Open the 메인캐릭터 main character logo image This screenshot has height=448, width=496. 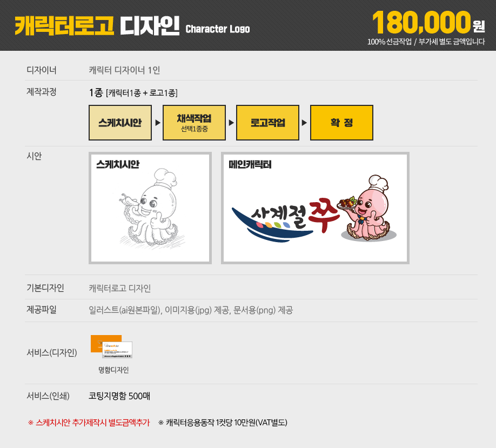(x=315, y=208)
